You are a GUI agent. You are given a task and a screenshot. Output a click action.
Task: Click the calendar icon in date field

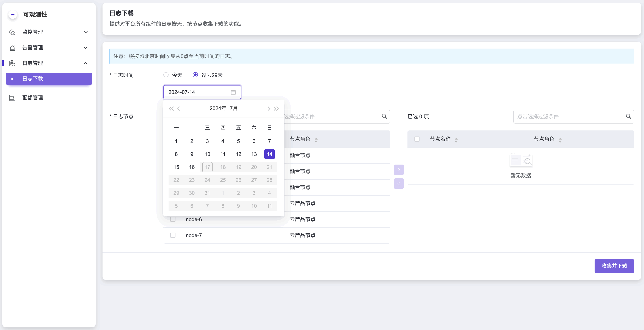click(233, 92)
